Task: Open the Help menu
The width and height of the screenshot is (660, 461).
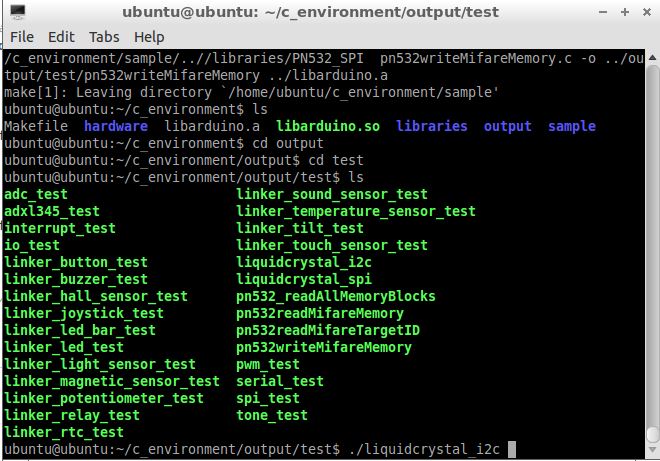Action: 149,37
